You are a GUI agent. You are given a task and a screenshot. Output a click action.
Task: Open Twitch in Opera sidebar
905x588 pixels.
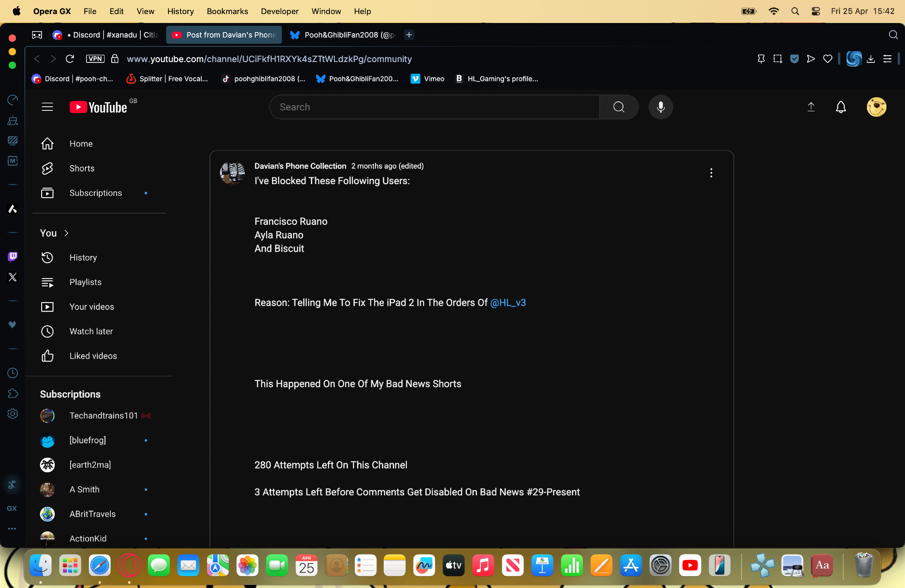tap(13, 257)
